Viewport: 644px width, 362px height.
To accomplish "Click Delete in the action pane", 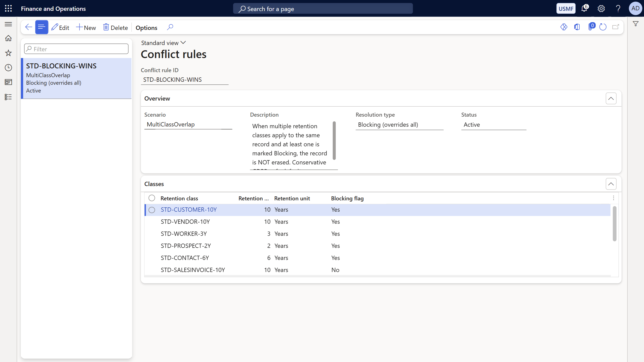I will click(x=115, y=27).
